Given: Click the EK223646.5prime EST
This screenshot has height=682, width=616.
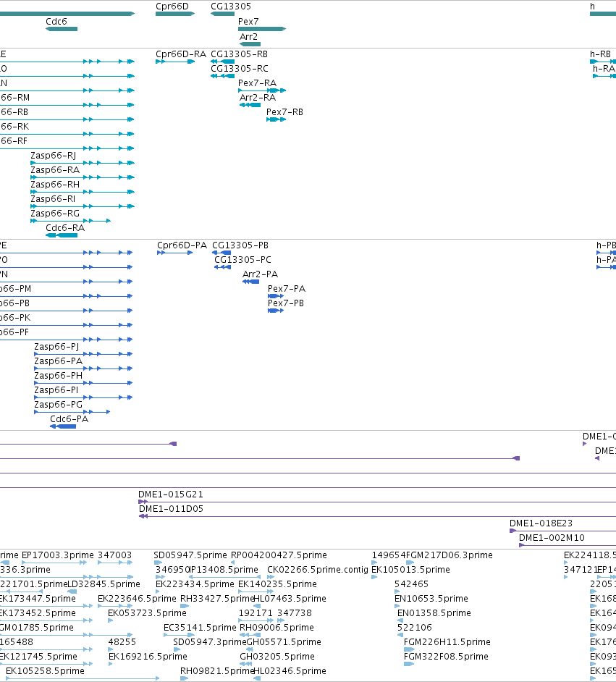Looking at the screenshot, I should point(115,606).
